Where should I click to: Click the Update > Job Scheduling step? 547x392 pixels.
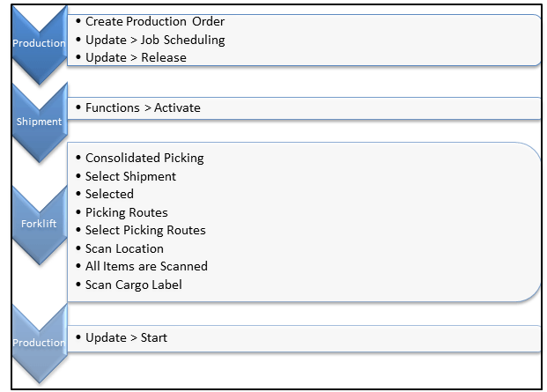coord(155,40)
